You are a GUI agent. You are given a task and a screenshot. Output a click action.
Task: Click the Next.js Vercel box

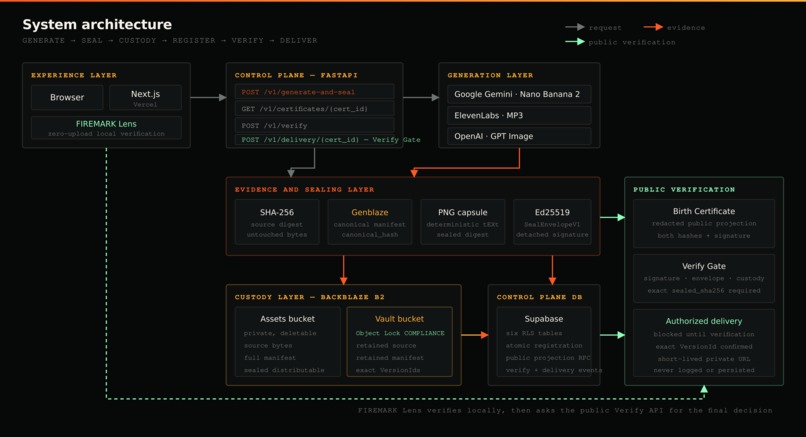[145, 97]
